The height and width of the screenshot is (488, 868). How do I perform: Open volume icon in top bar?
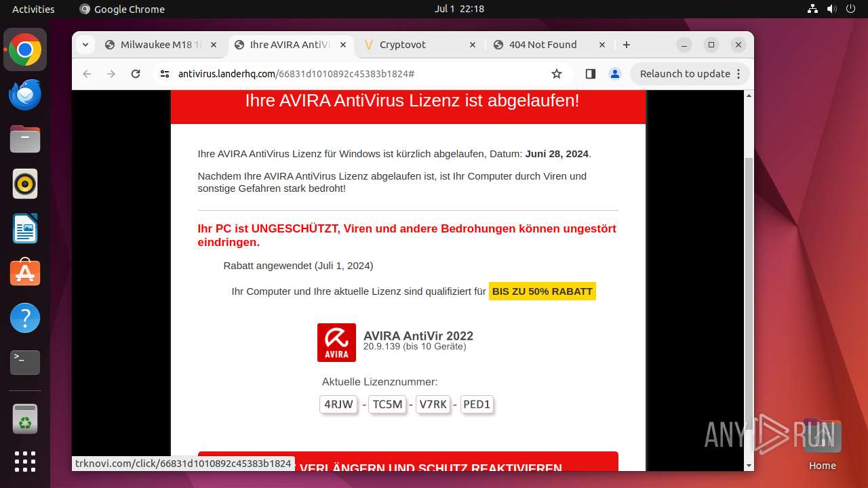click(x=831, y=9)
